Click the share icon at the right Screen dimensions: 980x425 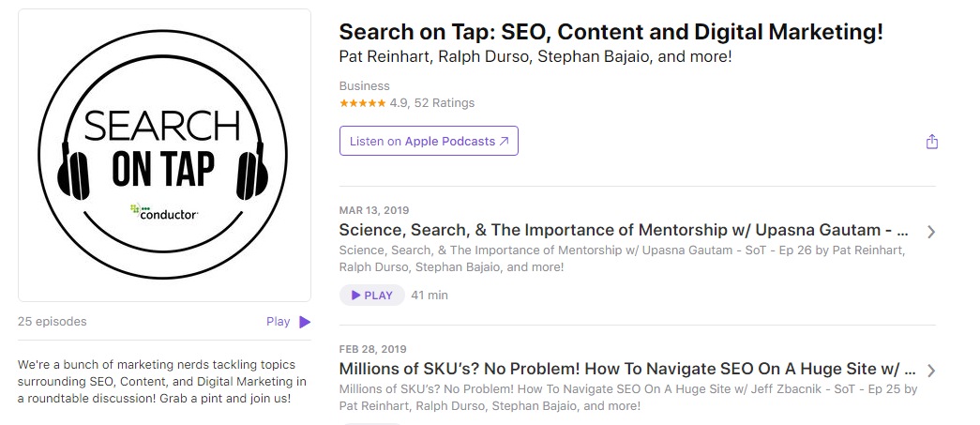pos(931,142)
